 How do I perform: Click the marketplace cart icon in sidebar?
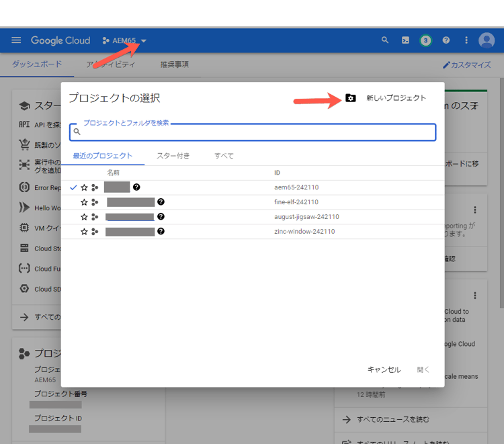click(x=24, y=144)
